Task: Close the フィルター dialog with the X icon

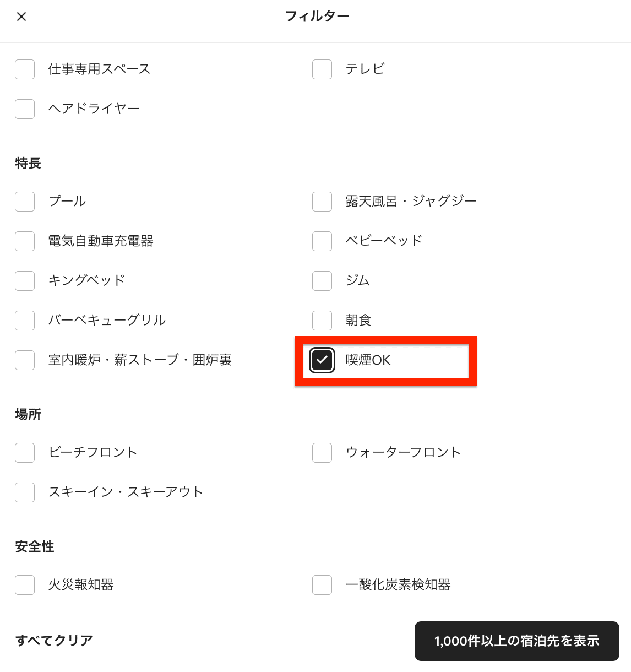Action: point(21,17)
